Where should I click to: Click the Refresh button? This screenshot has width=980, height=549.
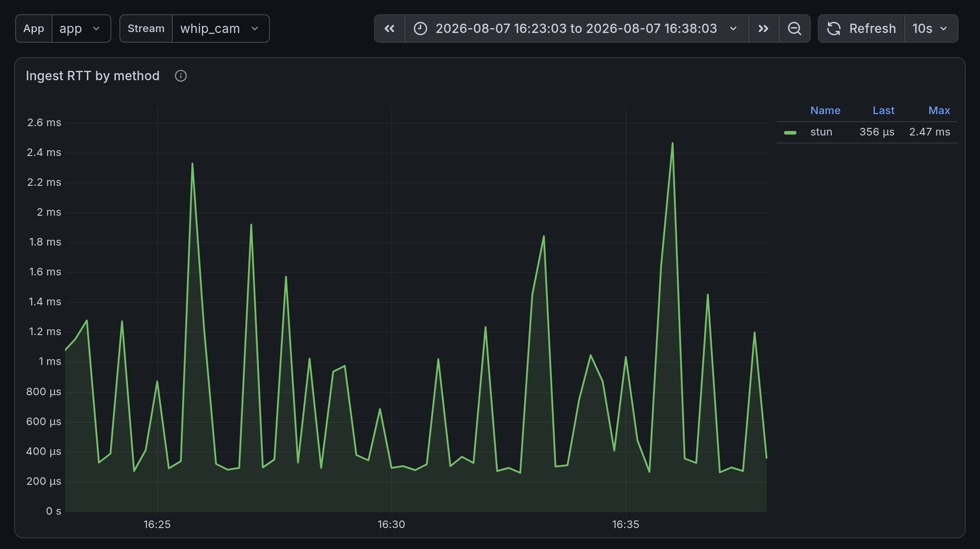(862, 29)
